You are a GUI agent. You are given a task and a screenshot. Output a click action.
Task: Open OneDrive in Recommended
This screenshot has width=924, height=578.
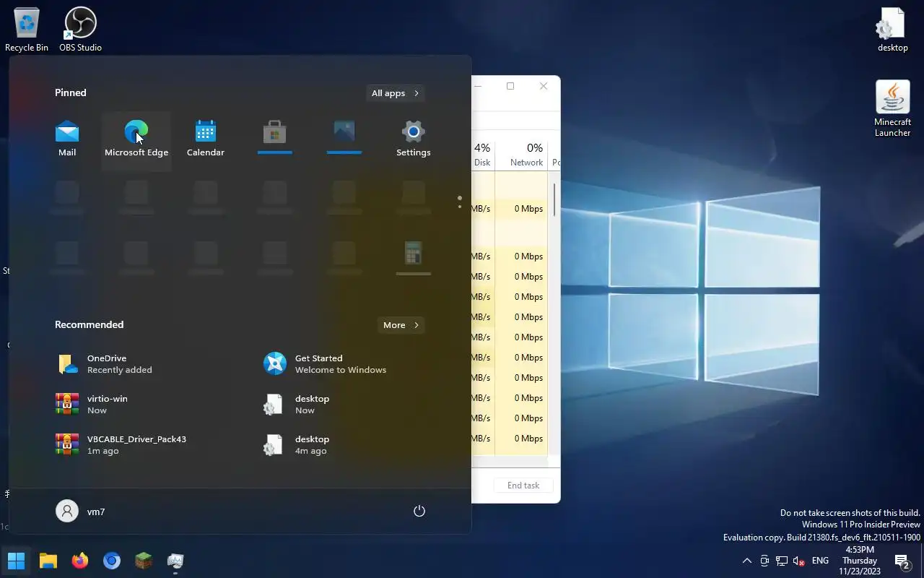coord(148,363)
